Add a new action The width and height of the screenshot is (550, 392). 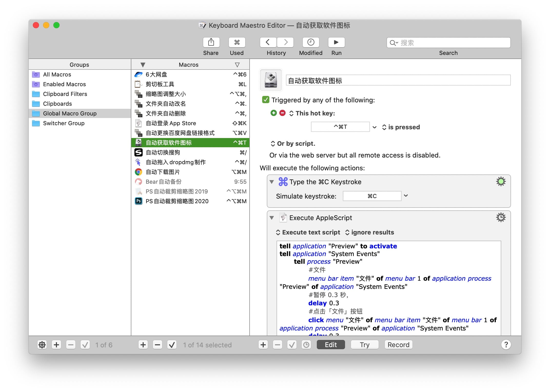pos(263,345)
